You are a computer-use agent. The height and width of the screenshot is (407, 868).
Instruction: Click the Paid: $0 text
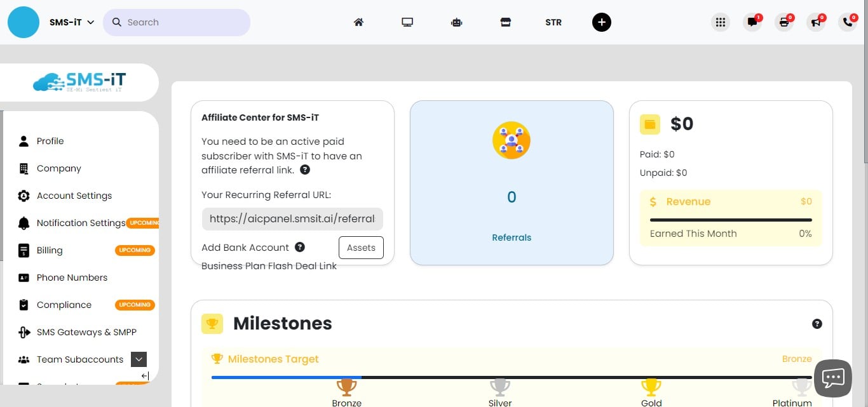point(657,154)
